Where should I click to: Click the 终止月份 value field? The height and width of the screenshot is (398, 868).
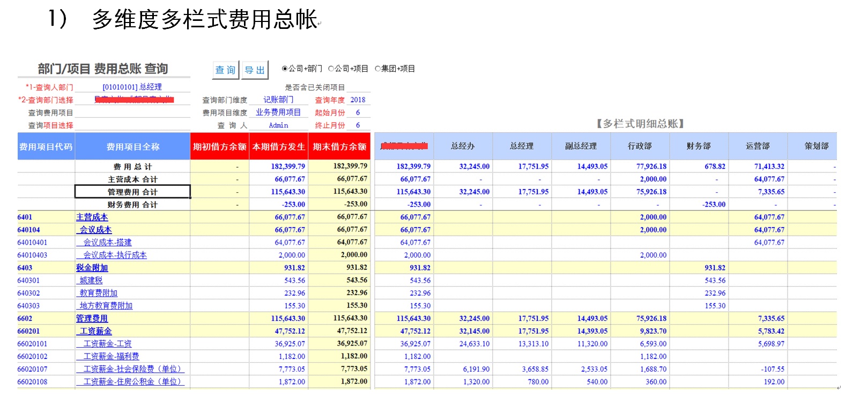(x=358, y=125)
